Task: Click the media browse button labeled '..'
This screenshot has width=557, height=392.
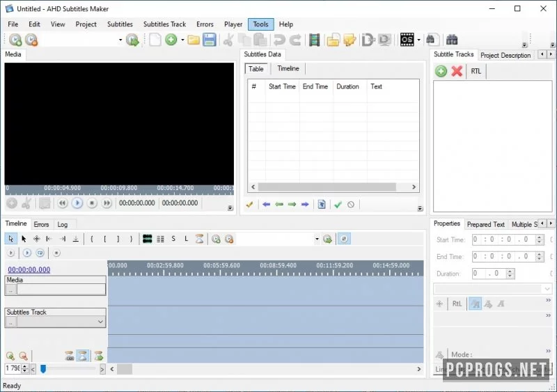Action: pyautogui.click(x=11, y=290)
